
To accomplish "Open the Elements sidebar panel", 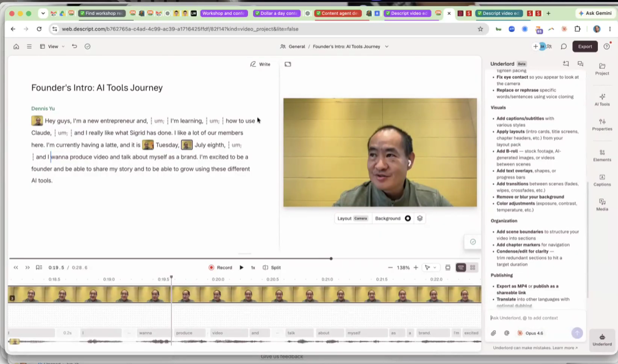I will coord(602,156).
